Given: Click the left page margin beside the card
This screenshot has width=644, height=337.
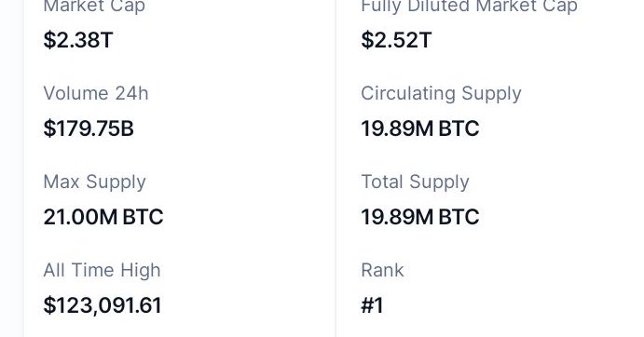Looking at the screenshot, I should point(11,168).
